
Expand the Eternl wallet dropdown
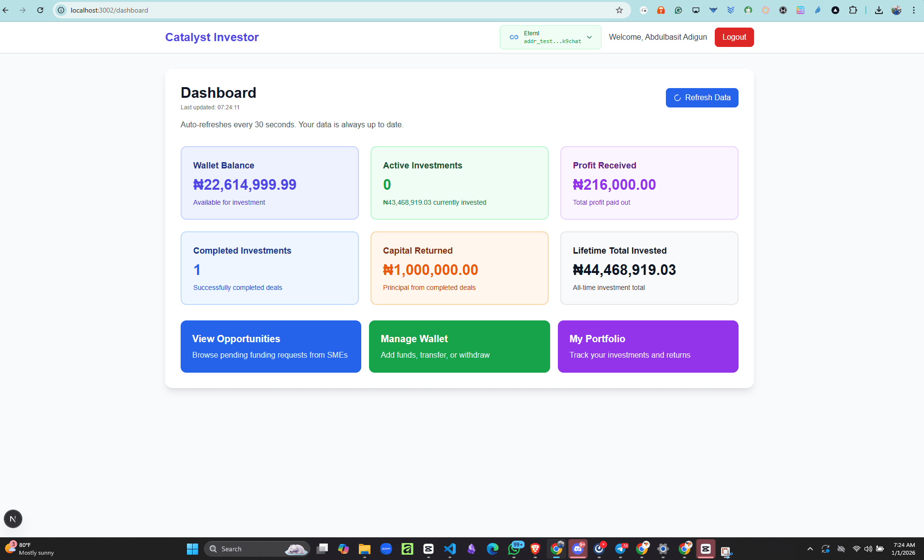pos(589,37)
